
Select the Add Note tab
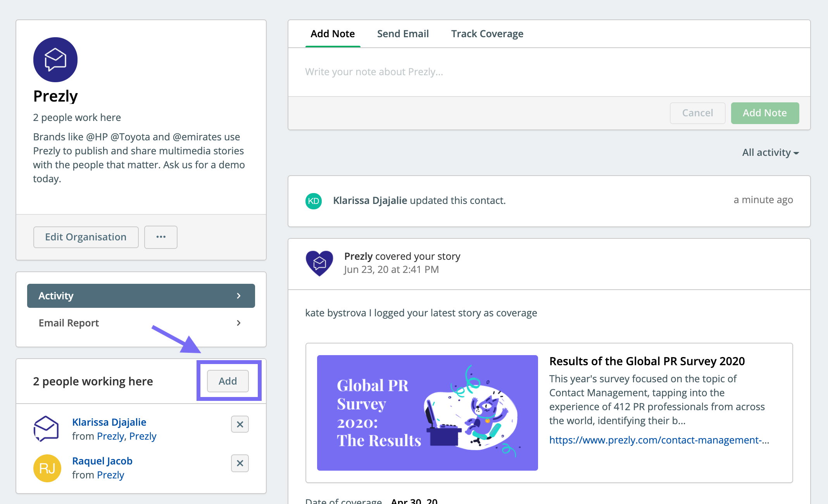click(333, 34)
